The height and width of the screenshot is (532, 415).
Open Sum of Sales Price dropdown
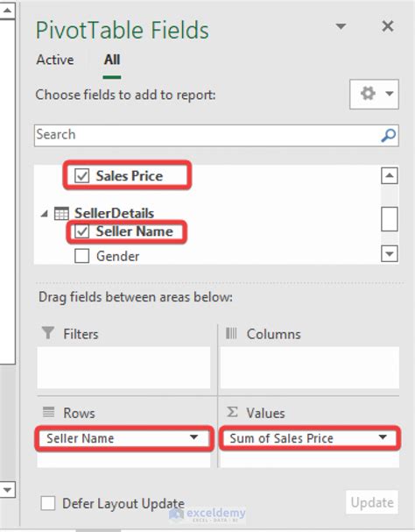383,437
